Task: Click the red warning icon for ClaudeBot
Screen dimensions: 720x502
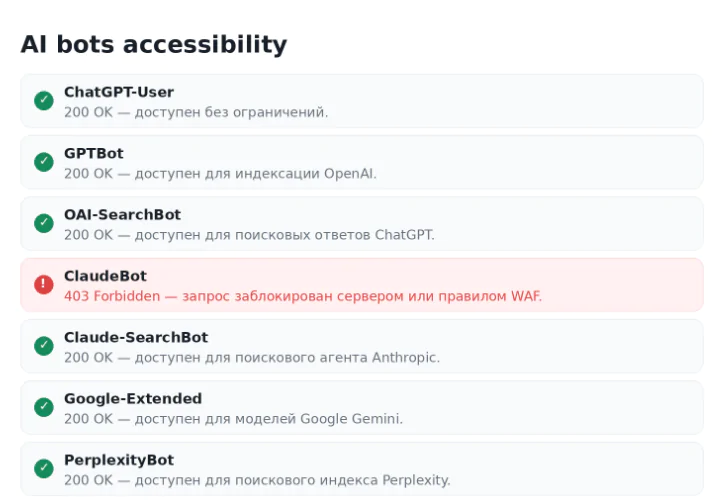Action: (x=44, y=284)
